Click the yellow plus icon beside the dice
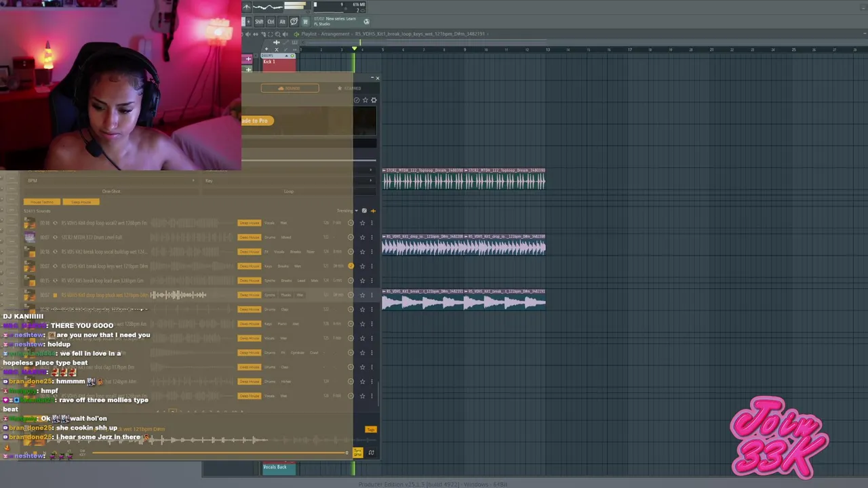868x488 pixels. point(373,211)
